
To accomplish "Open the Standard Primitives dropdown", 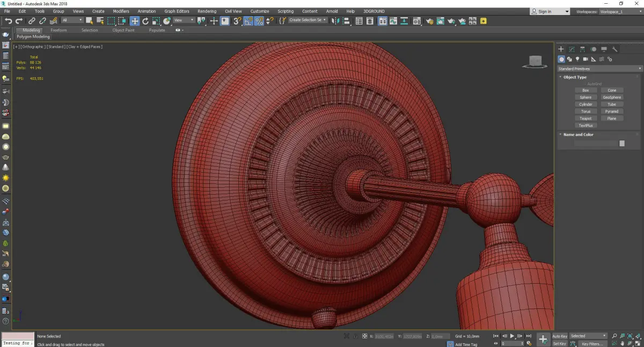I will pos(599,69).
